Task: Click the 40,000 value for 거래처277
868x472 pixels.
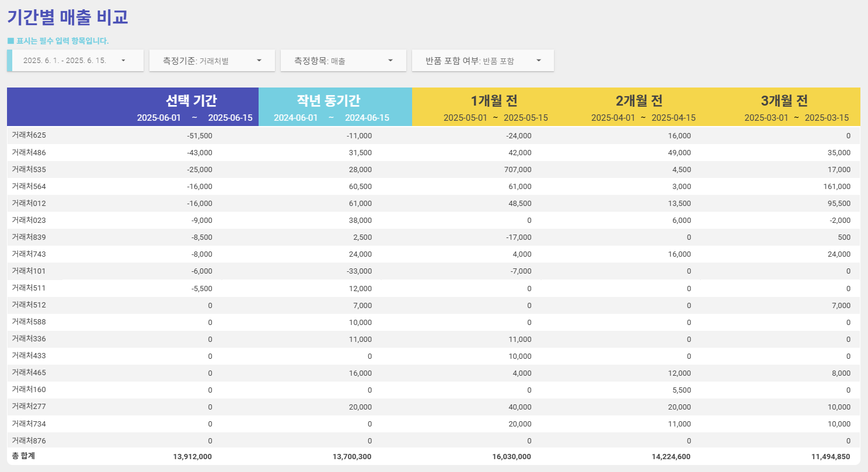Action: [x=520, y=407]
